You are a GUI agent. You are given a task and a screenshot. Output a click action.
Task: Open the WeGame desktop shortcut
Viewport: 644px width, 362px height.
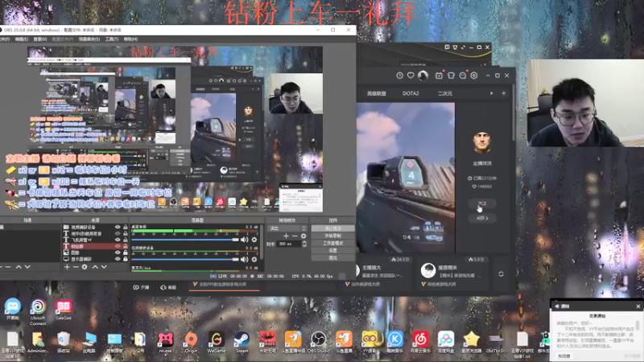click(x=217, y=343)
